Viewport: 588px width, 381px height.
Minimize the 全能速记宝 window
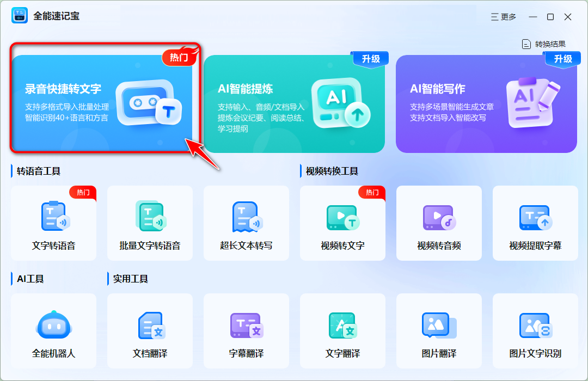coord(533,17)
